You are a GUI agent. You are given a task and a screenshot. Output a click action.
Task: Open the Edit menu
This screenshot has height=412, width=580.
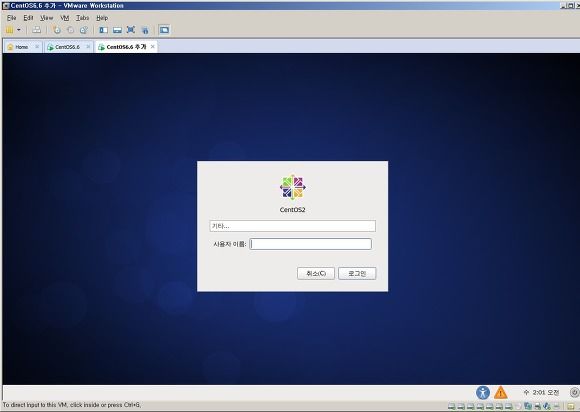point(28,18)
